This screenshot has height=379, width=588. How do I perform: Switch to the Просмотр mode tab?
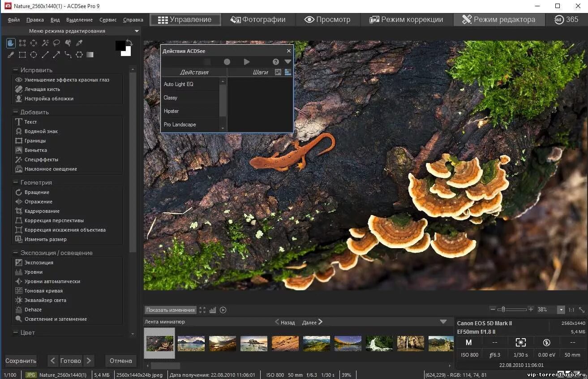[x=327, y=20]
